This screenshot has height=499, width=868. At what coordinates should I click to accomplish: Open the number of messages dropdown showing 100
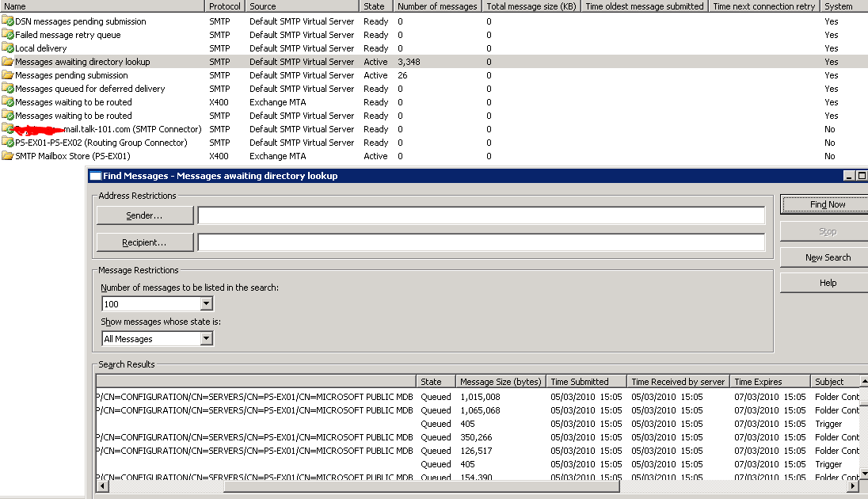(x=207, y=303)
